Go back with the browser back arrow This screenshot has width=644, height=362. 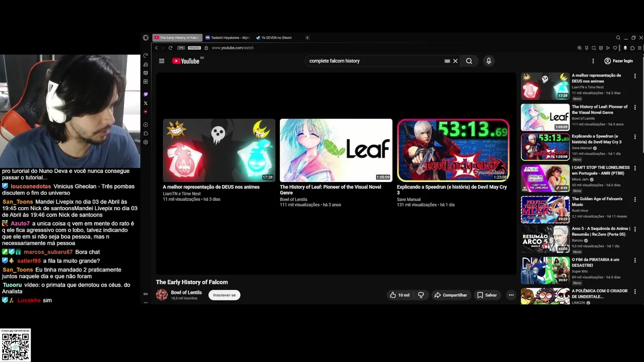156,48
